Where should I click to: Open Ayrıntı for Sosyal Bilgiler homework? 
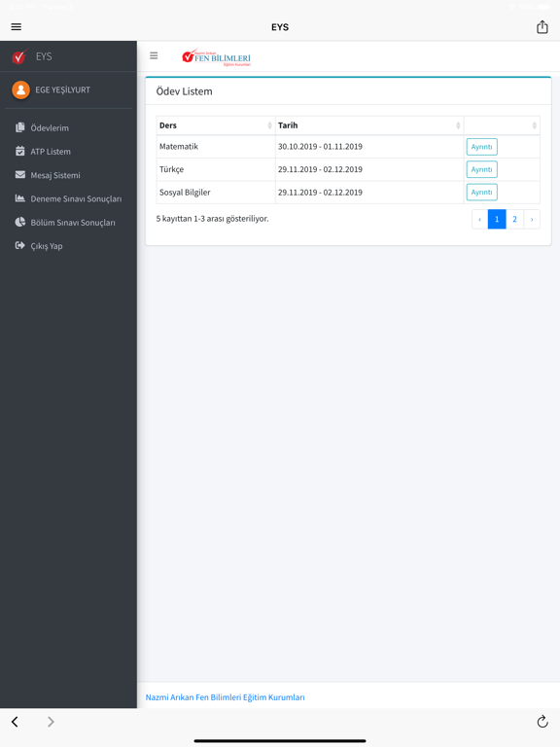[481, 193]
